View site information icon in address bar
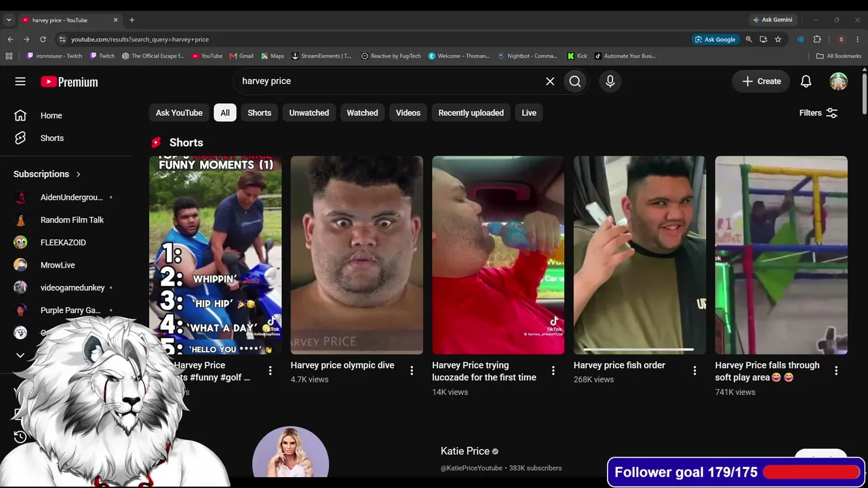Screen dimensions: 868x488 (62, 39)
